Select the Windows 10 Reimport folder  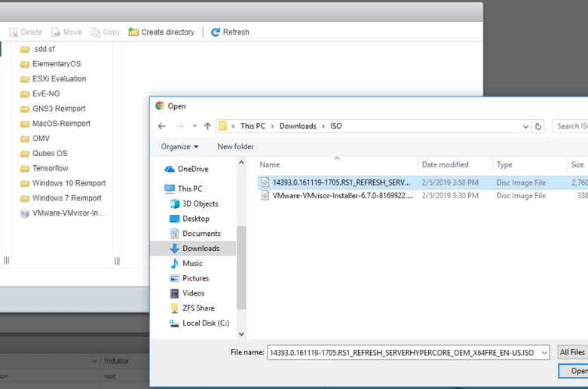(x=63, y=183)
